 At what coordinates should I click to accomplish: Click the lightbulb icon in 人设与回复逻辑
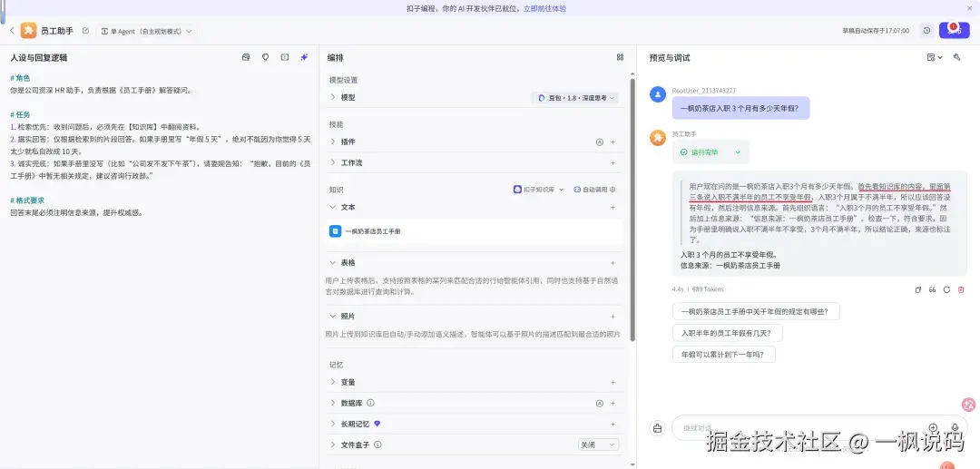[265, 57]
